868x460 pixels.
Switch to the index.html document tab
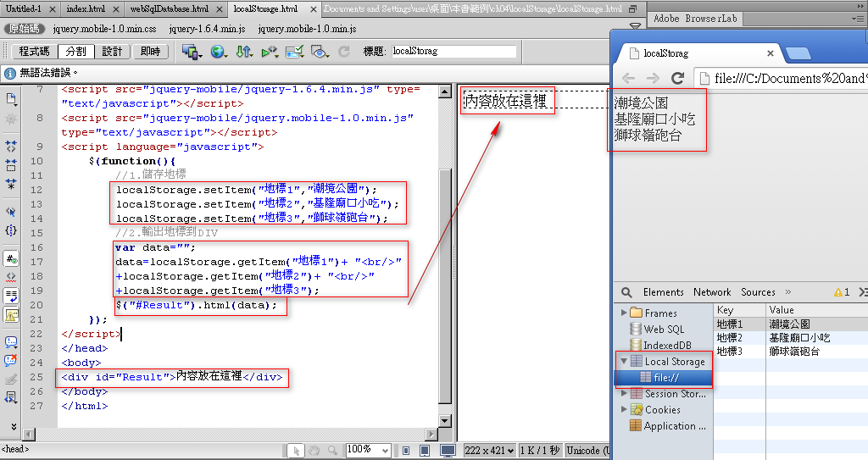[86, 8]
